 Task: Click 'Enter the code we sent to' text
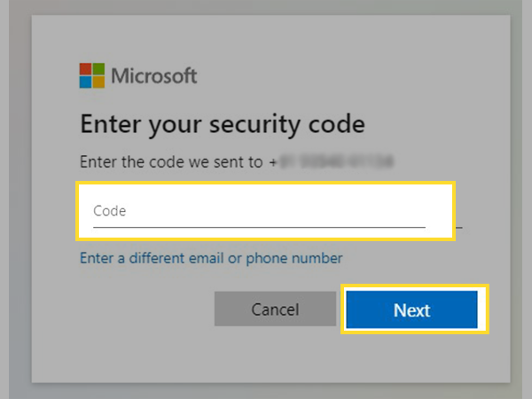click(x=171, y=162)
